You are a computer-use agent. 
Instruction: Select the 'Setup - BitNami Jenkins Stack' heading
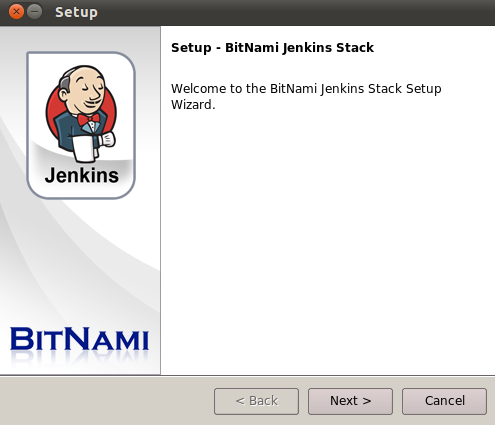coord(272,48)
